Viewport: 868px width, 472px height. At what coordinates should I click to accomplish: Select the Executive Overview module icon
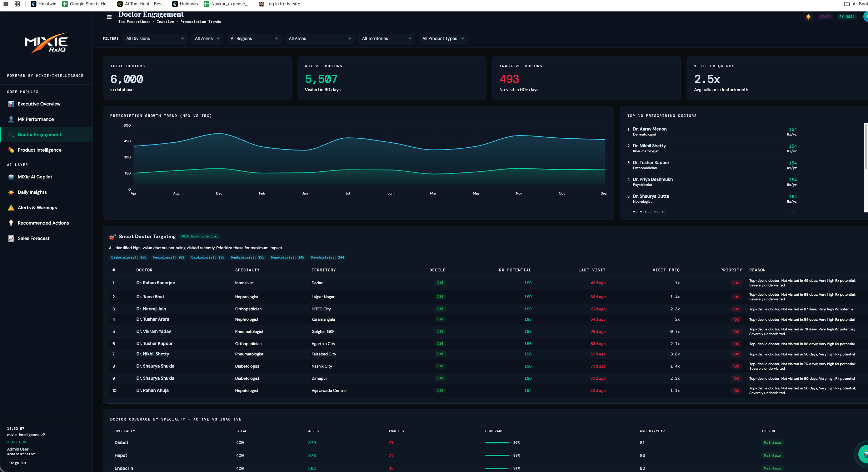point(11,104)
